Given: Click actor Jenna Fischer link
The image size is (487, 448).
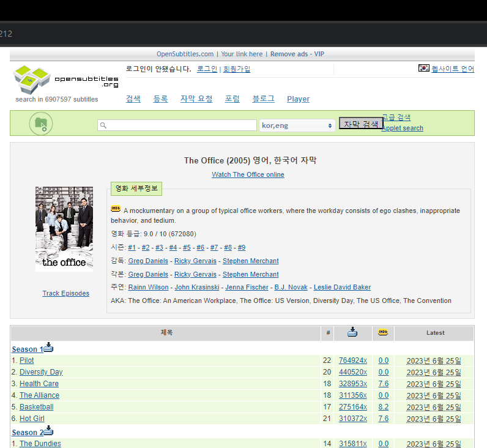Looking at the screenshot, I should 247,288.
